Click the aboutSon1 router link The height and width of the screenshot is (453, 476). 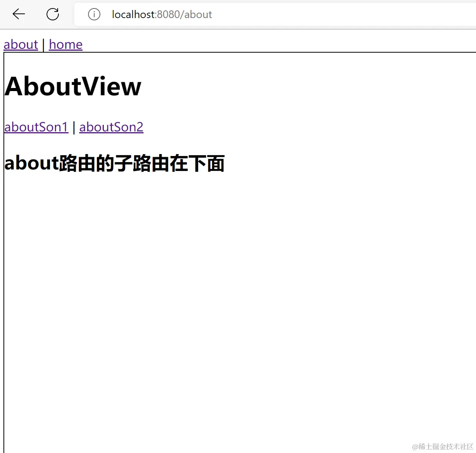pos(36,127)
